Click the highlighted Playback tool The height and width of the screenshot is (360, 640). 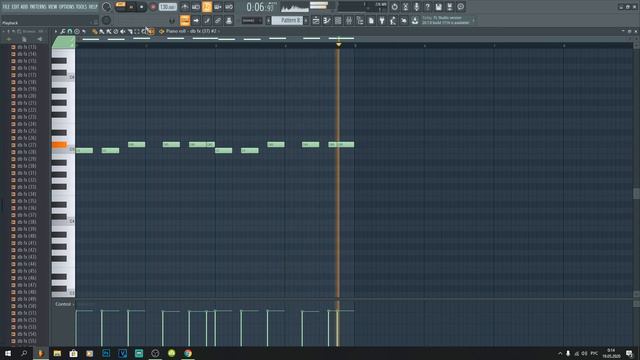151,31
